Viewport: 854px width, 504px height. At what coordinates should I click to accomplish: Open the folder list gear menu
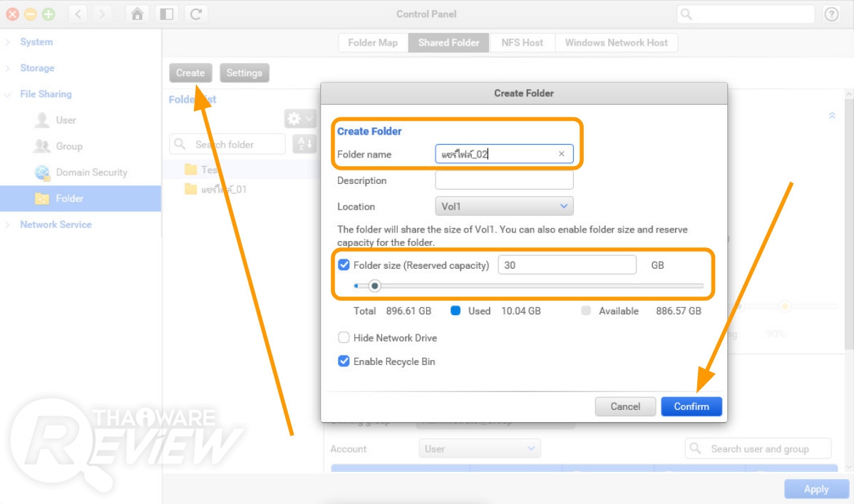[x=300, y=118]
